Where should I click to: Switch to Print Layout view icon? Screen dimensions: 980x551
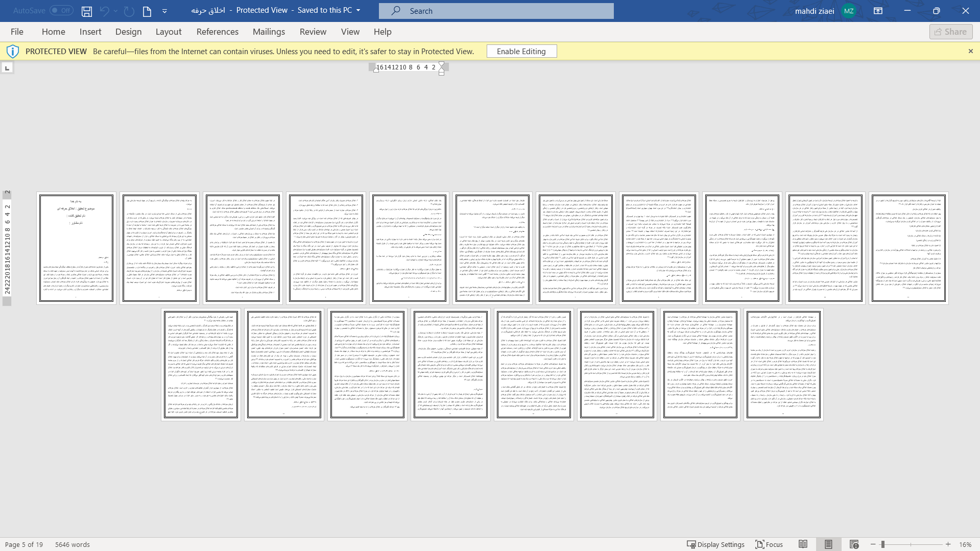pyautogui.click(x=828, y=544)
